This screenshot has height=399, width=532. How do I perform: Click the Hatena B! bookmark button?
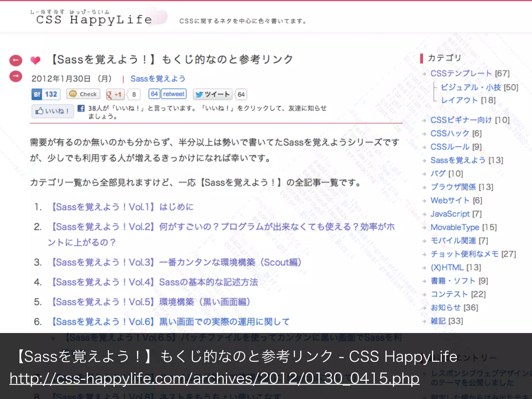click(37, 94)
